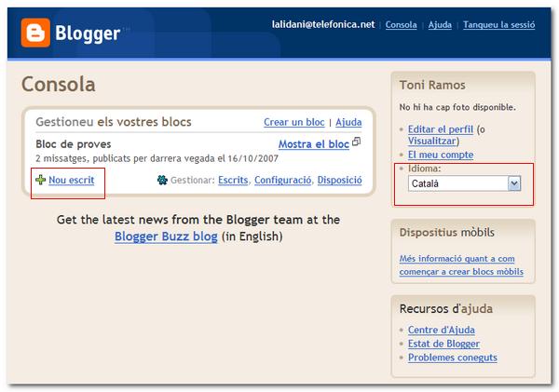Click the new-window icon after Mostra el bloc

357,142
